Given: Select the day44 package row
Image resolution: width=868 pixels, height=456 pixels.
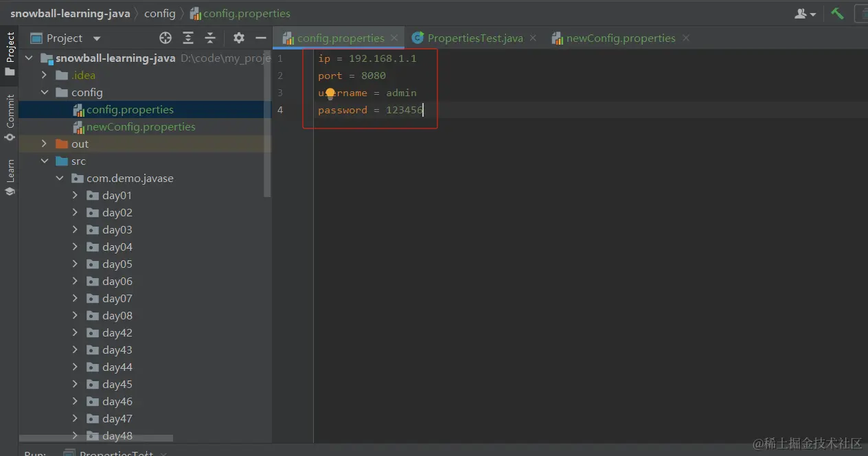Looking at the screenshot, I should coord(145,367).
